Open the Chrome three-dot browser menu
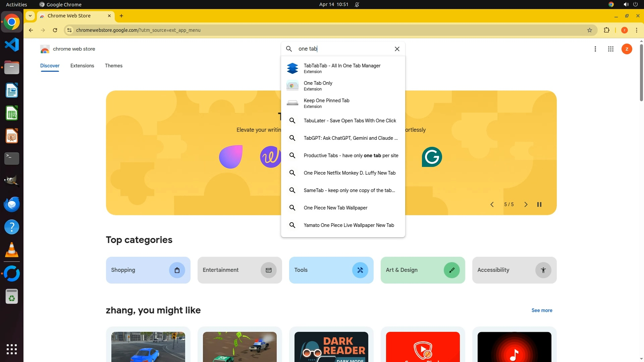Screen dimensions: 644x362 point(636,30)
